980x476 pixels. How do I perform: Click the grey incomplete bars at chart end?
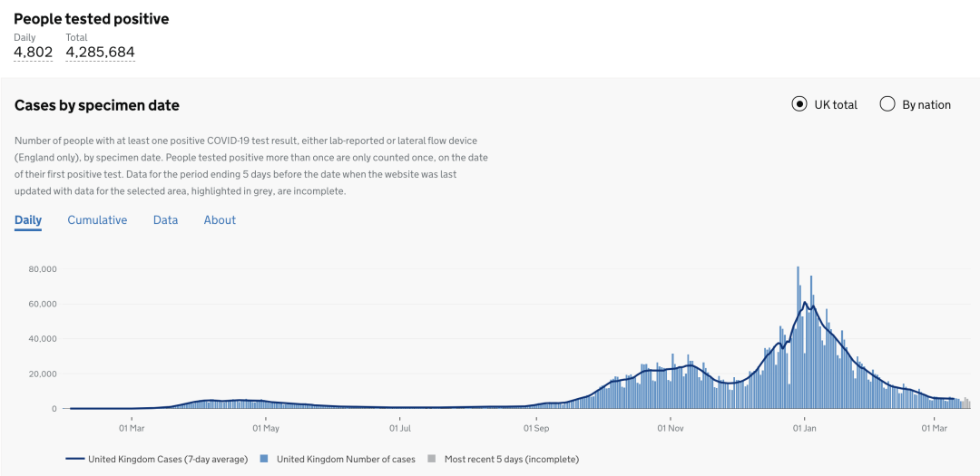coord(965,403)
